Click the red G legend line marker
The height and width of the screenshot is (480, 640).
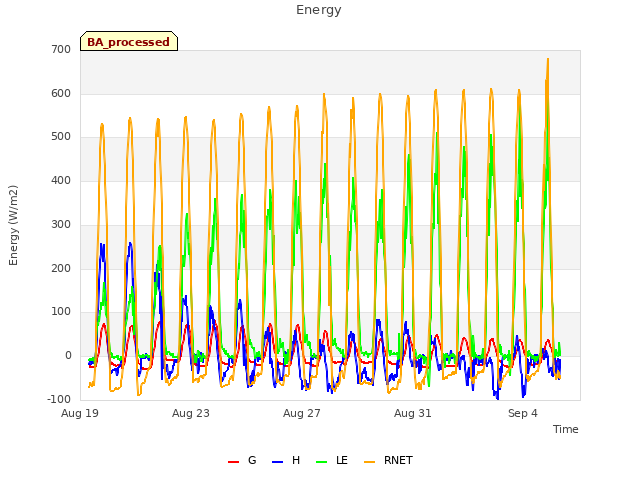[x=233, y=462]
